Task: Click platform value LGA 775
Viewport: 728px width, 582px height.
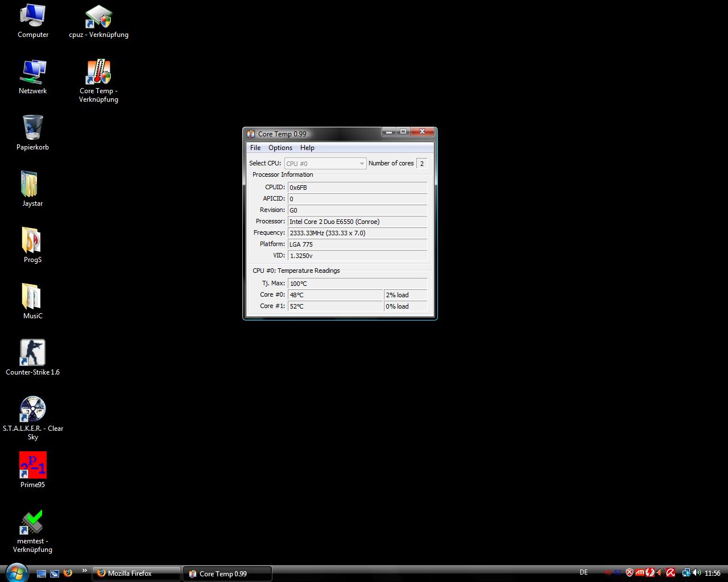Action: click(x=357, y=244)
